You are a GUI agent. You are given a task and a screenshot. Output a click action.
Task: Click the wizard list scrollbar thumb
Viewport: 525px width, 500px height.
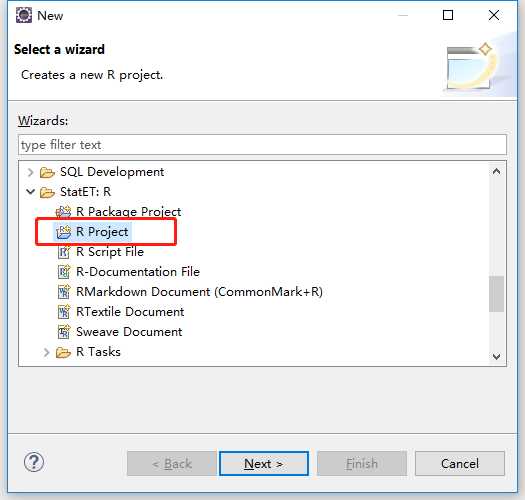(x=496, y=294)
